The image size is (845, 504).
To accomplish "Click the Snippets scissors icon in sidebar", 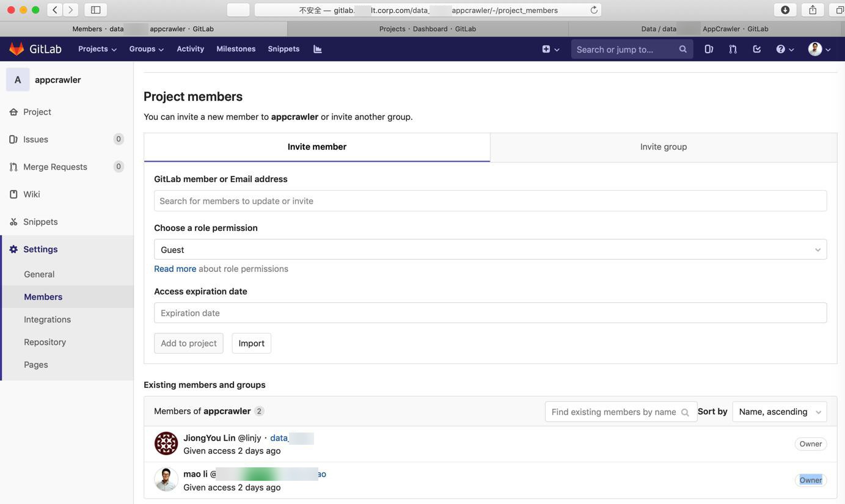I will click(x=13, y=222).
